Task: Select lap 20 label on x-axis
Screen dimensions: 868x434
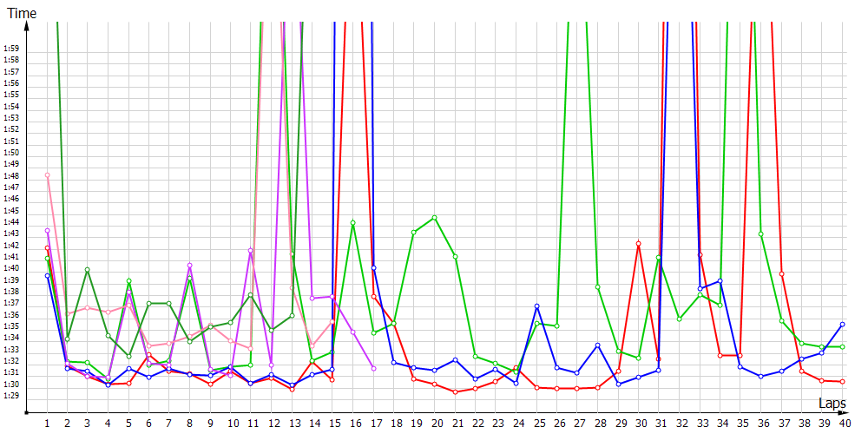Action: (434, 424)
